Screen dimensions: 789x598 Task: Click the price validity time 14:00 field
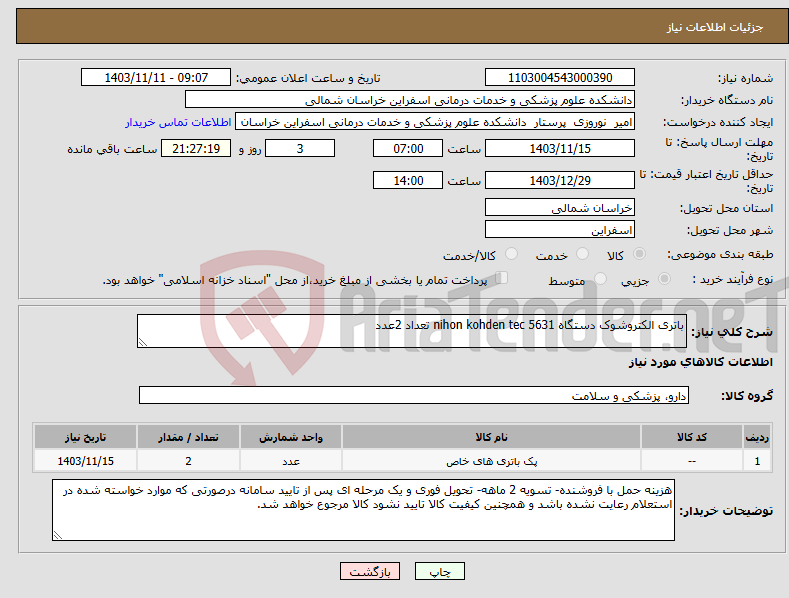coord(408,180)
